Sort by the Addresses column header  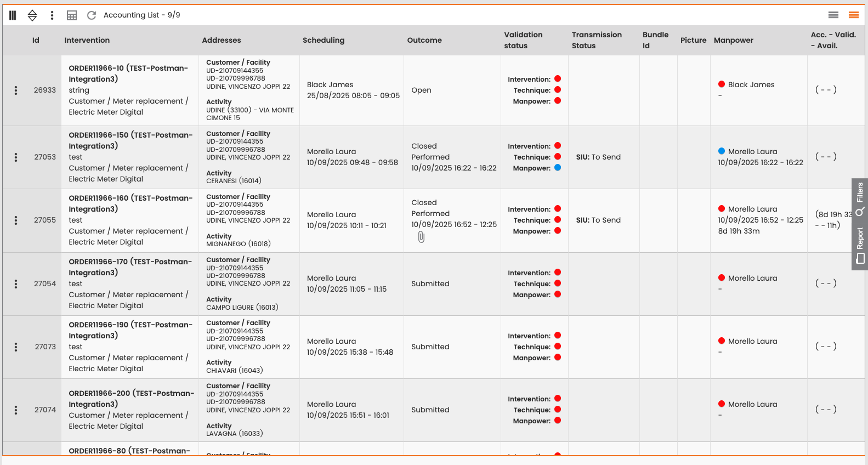tap(222, 40)
